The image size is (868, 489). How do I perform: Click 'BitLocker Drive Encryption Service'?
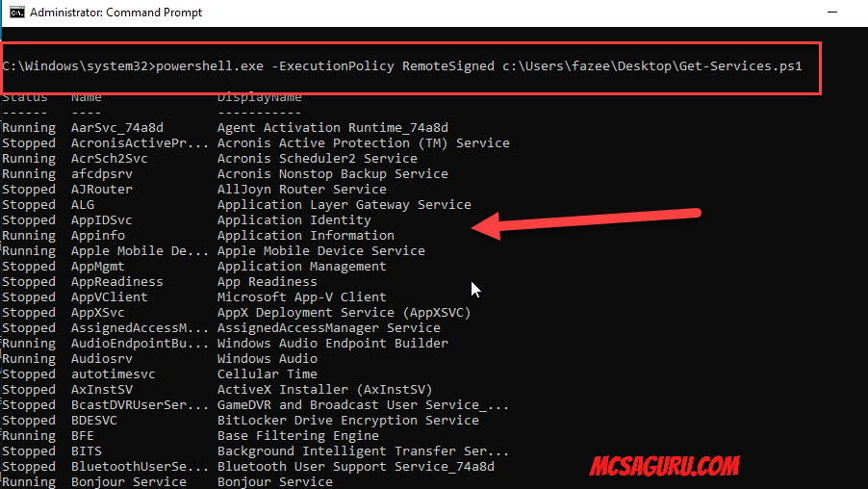click(348, 421)
